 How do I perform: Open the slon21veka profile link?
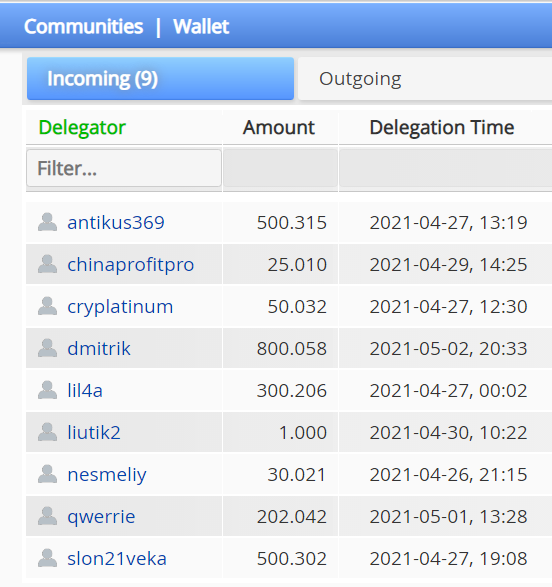(117, 559)
